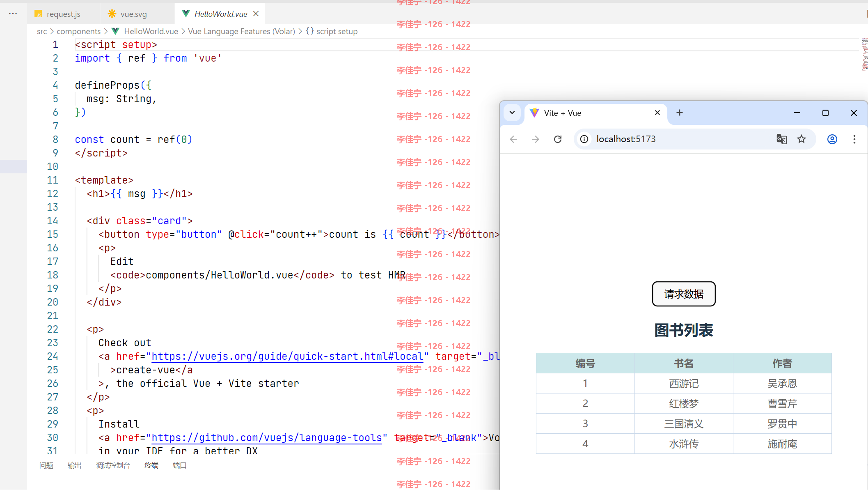Viewport: 868px width, 490px height.
Task: Open the 问题 panel tab
Action: (x=46, y=465)
